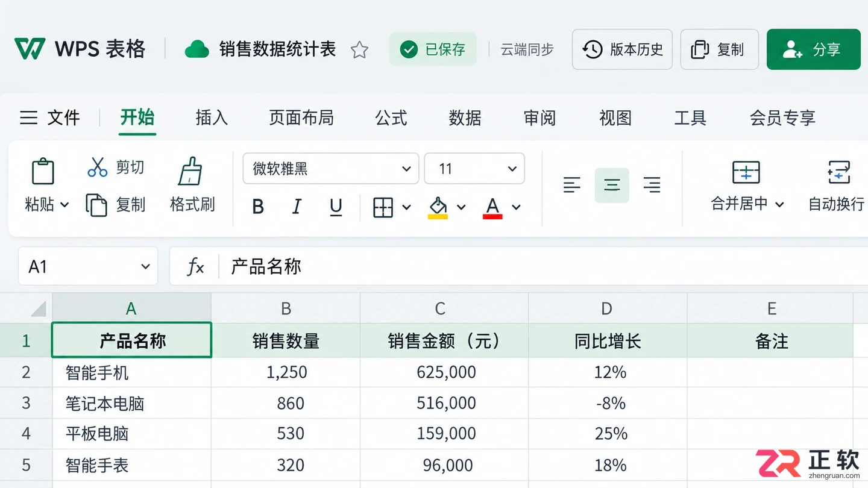Screen dimensions: 868x488
Task: Open the 微软雅黑 font name dropdown
Action: (x=330, y=169)
